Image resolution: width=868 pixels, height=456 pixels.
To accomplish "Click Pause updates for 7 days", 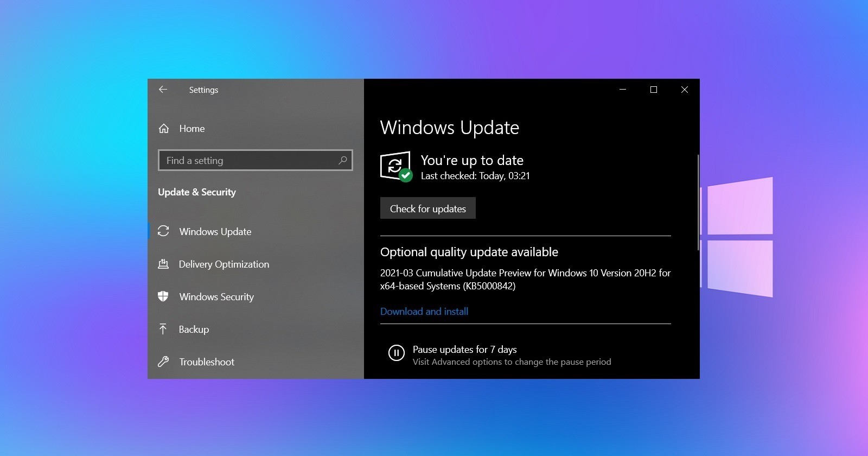I will click(x=465, y=349).
